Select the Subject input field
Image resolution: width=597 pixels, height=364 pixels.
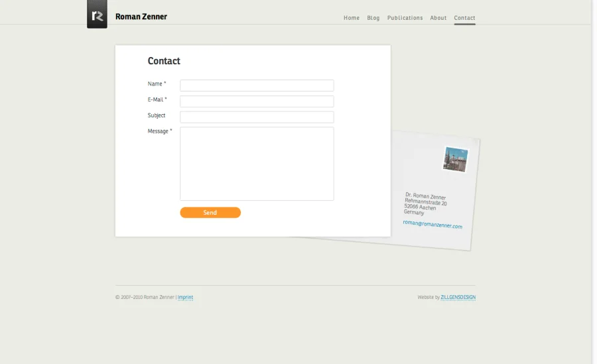tap(257, 117)
